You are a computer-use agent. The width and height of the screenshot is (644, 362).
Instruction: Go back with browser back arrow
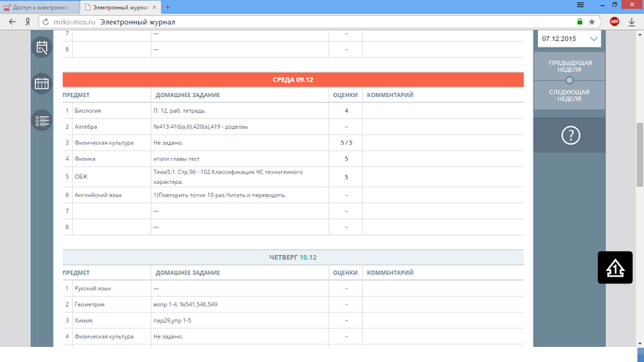click(12, 22)
